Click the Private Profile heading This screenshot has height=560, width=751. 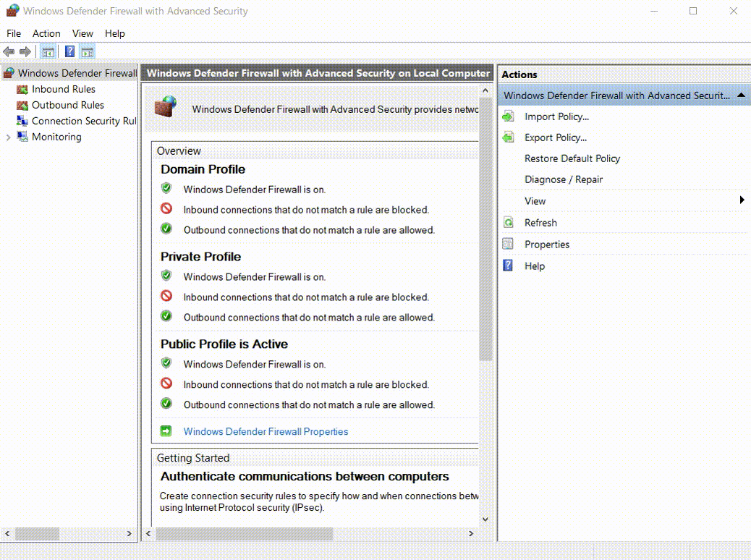[200, 257]
